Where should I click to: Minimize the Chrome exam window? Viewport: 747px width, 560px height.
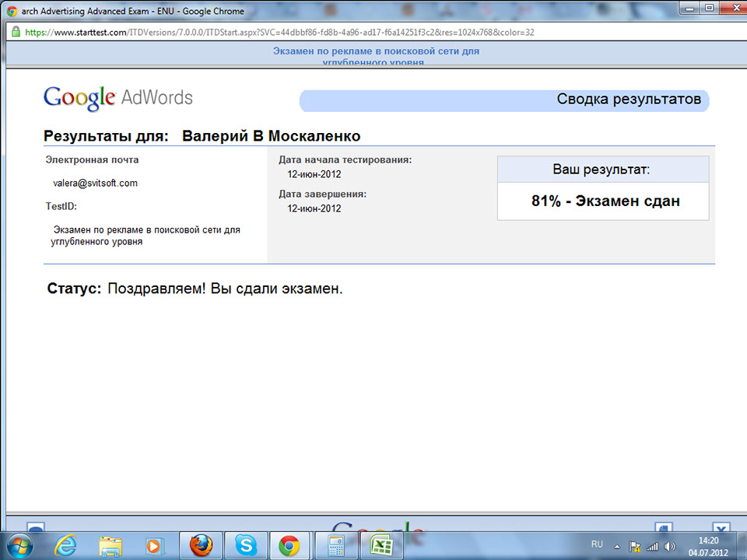(x=689, y=8)
